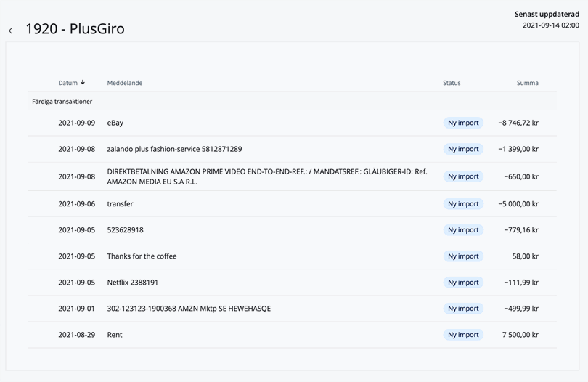The width and height of the screenshot is (588, 382).
Task: Click the Meddelande column header
Action: (x=125, y=83)
